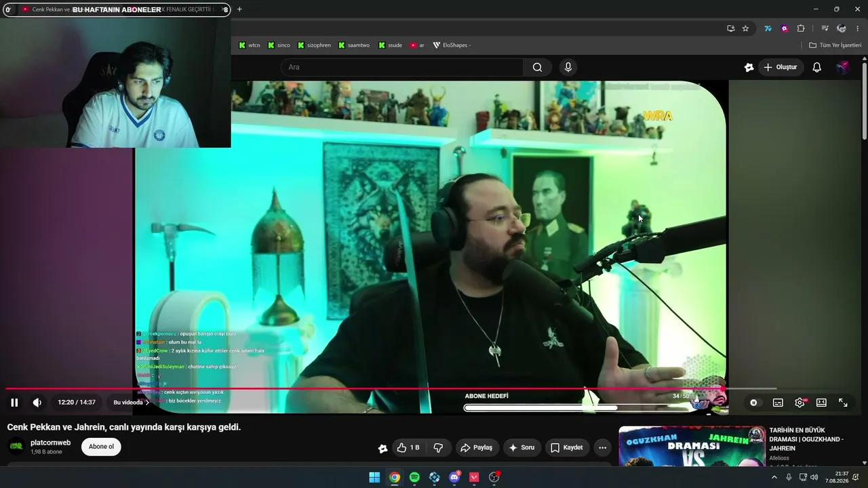Viewport: 868px width, 488px height.
Task: Open recommended video title 'OGUZKHAND - JAHREIN'
Action: (x=806, y=439)
